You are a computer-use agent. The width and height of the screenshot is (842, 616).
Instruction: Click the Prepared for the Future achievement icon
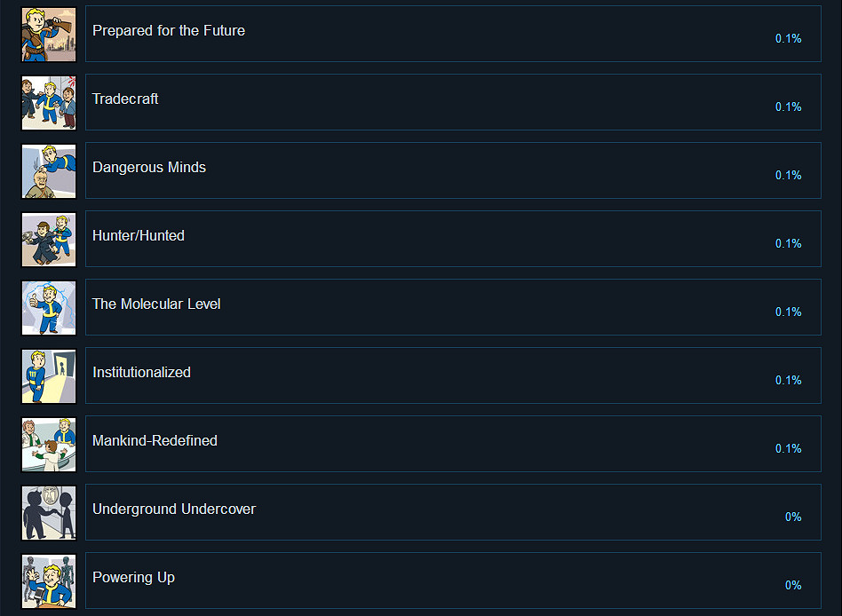(49, 34)
